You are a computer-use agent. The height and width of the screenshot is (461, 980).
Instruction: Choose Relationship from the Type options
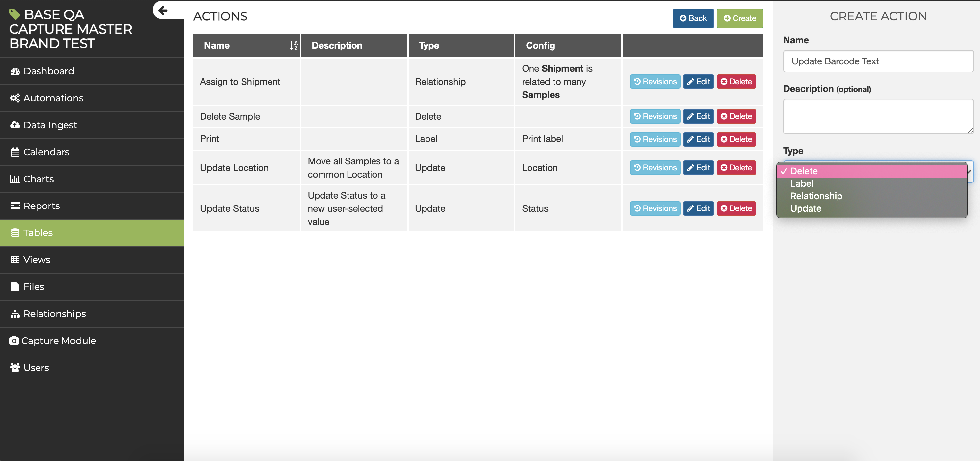point(816,196)
